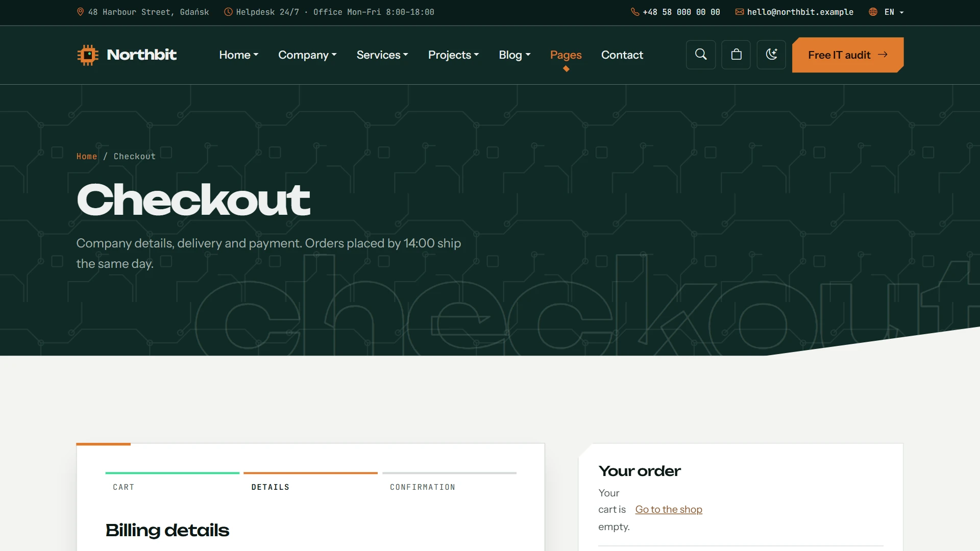
Task: Click the Billing details heading
Action: 167,530
